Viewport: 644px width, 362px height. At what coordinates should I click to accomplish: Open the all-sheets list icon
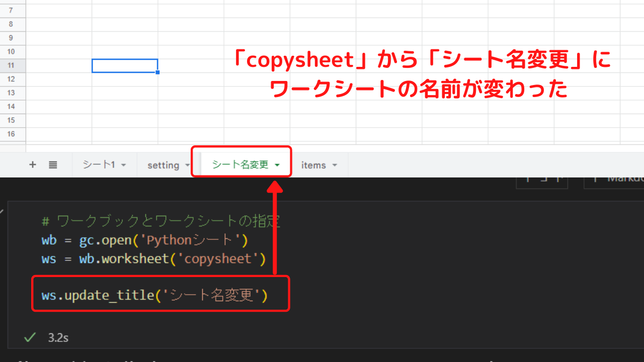(x=53, y=164)
